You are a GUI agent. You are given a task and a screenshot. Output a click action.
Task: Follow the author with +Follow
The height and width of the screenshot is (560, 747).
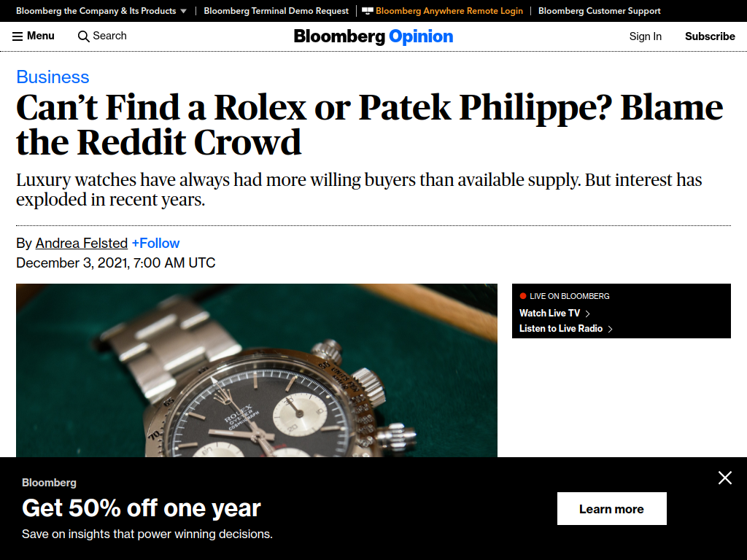(156, 244)
